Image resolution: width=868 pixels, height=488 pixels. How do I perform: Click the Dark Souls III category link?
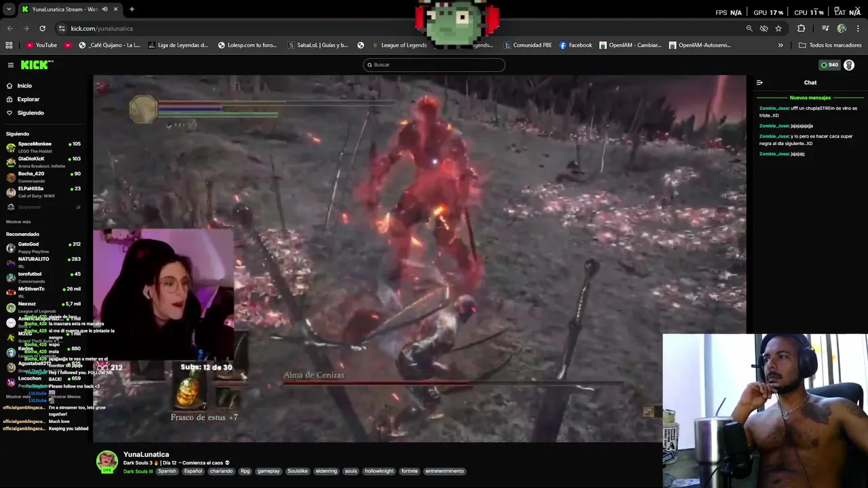tap(138, 471)
